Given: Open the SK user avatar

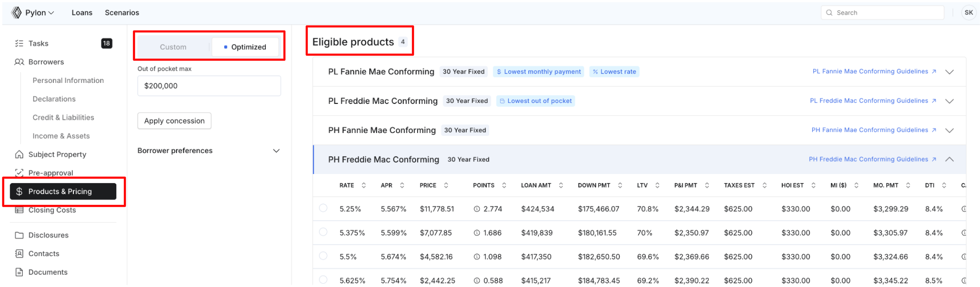Looking at the screenshot, I should (969, 13).
